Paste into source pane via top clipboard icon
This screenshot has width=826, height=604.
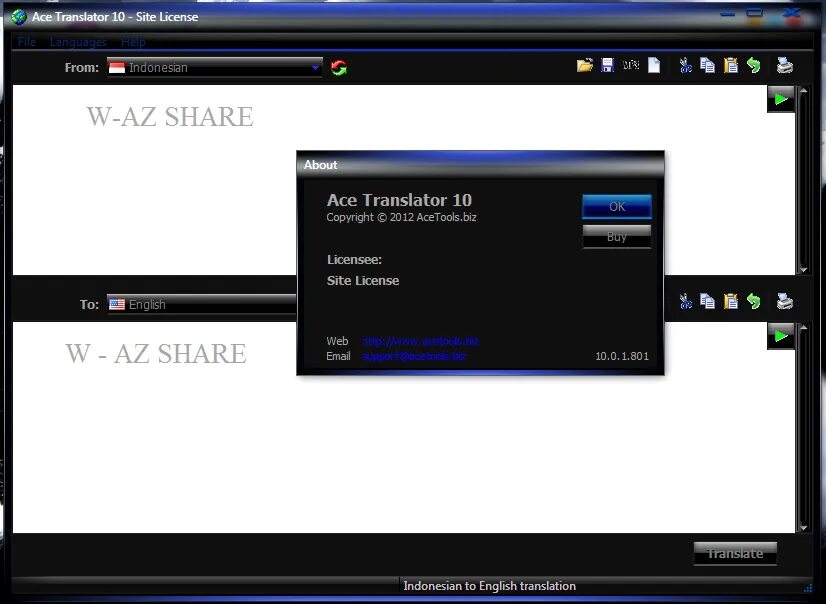731,66
